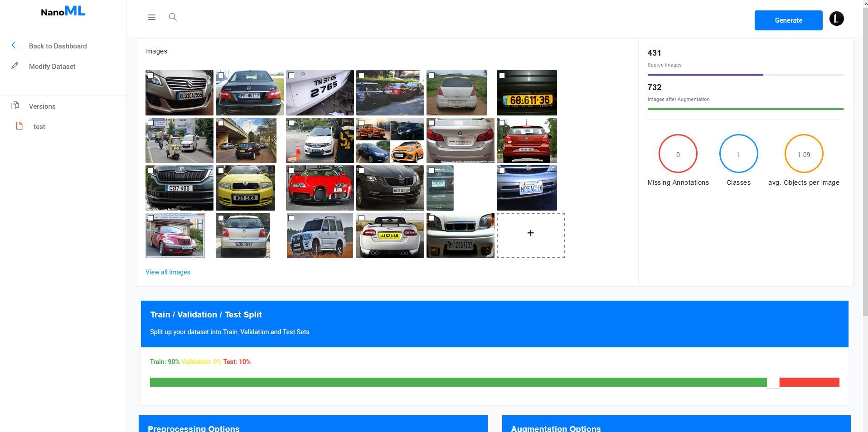Open Modify Dataset in sidebar
868x432 pixels.
[x=52, y=67]
